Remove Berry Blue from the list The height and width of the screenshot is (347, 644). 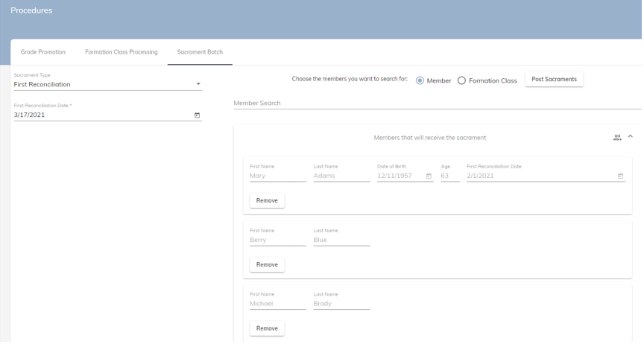tap(267, 265)
